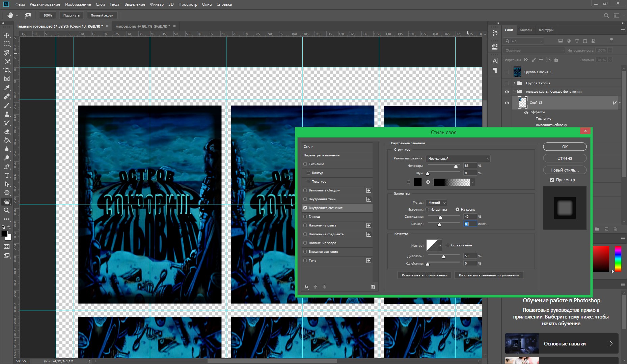Open the Вид layer filter dropdown

tap(523, 41)
